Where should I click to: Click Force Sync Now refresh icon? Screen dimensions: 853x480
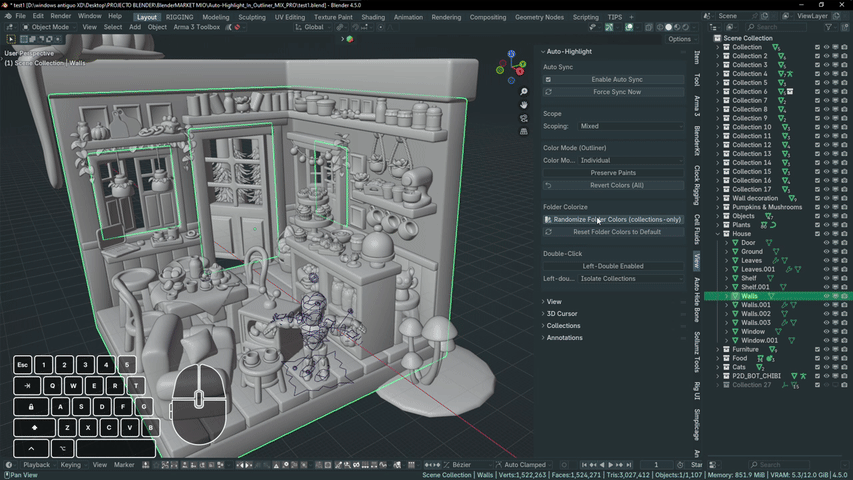coord(548,92)
